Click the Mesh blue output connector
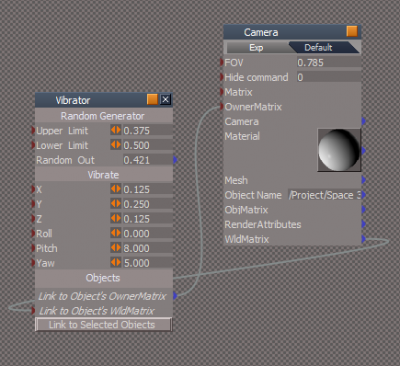The height and width of the screenshot is (366, 400). [x=364, y=180]
